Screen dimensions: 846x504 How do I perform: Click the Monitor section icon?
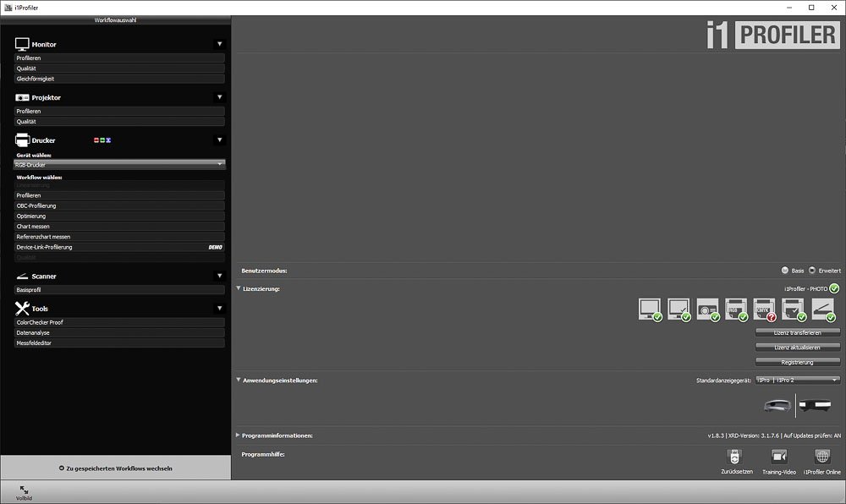pyautogui.click(x=22, y=44)
